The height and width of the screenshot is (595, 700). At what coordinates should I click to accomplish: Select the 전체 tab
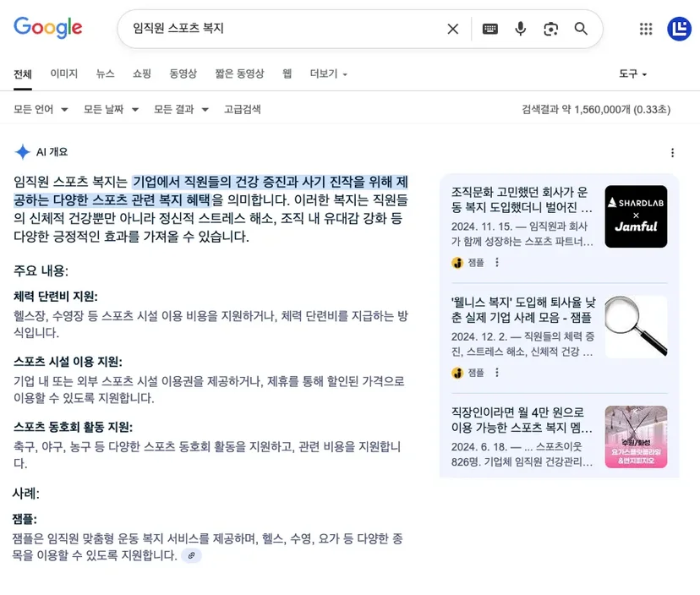[22, 74]
